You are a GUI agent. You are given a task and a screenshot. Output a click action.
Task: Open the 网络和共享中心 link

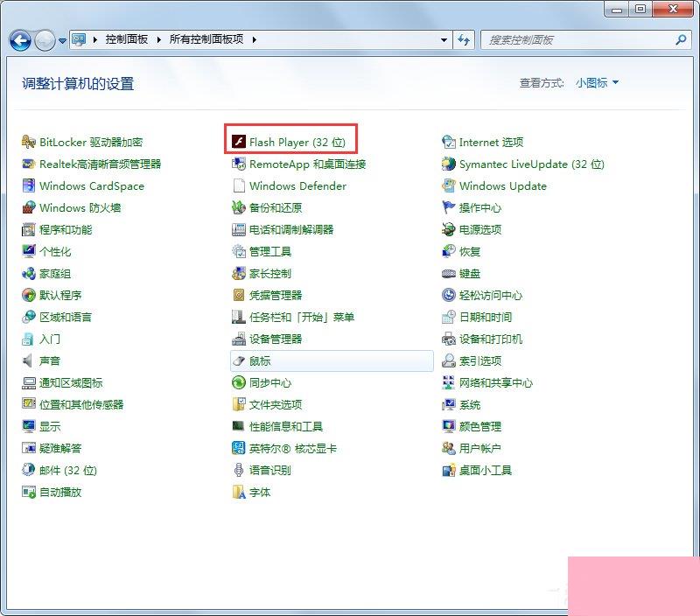tap(496, 382)
